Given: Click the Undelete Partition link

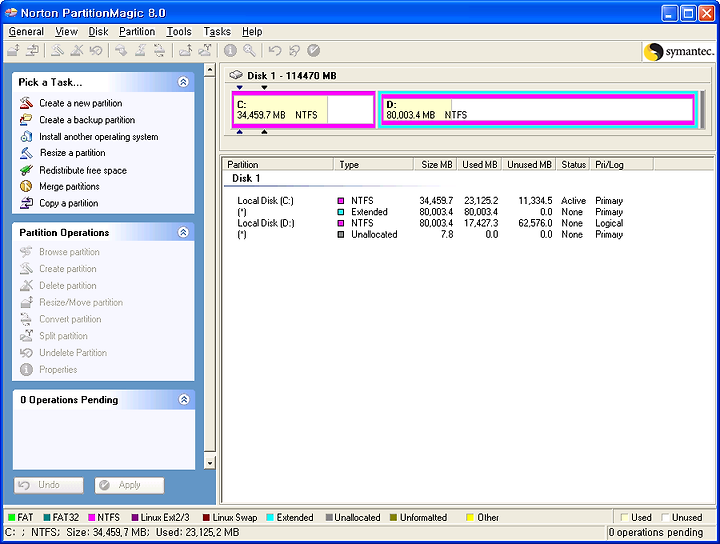Looking at the screenshot, I should [x=73, y=353].
